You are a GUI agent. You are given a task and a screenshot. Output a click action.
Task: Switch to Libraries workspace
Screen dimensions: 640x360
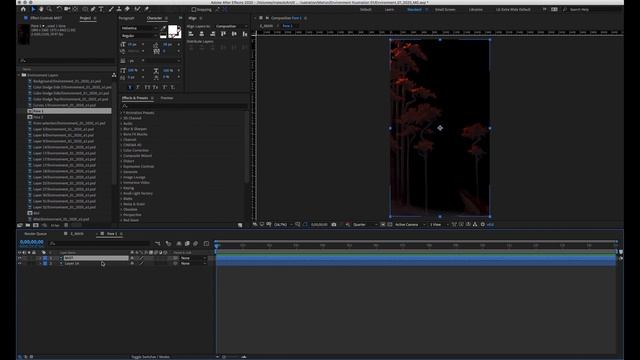point(476,9)
